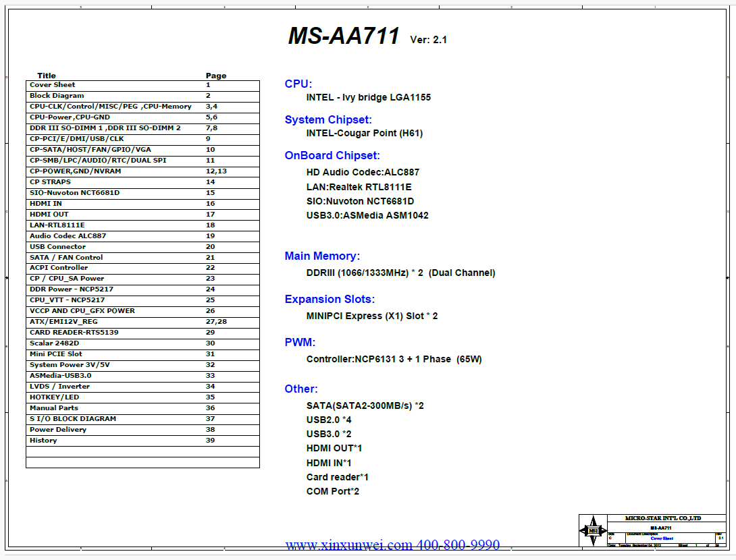
Task: Click 'SATA / FAN Control' entry
Action: coord(142,258)
